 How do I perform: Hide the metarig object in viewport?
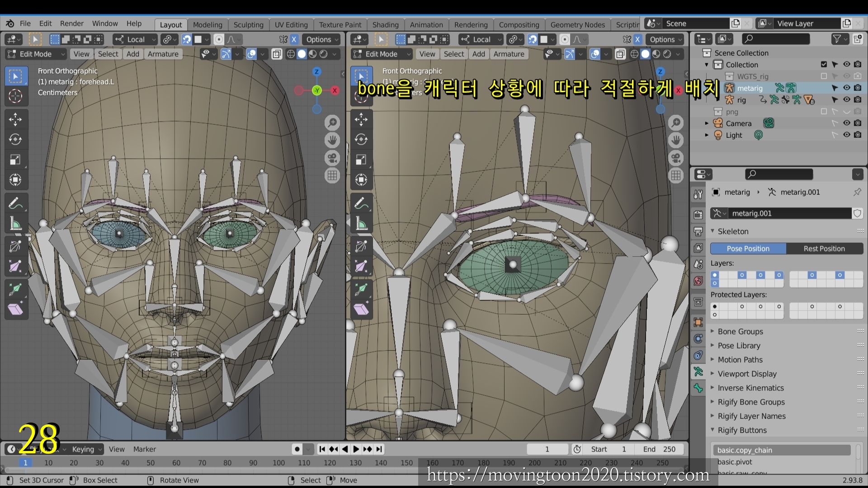click(x=846, y=88)
